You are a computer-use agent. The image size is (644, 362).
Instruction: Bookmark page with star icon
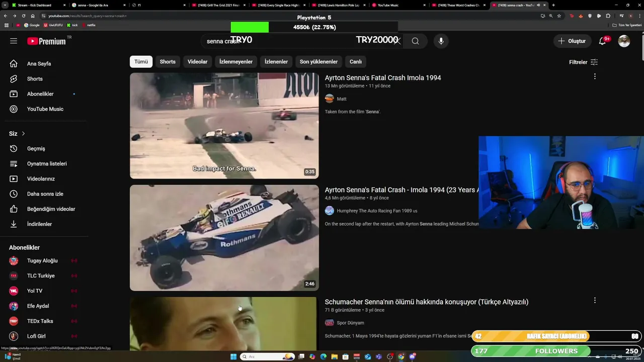[x=559, y=16]
